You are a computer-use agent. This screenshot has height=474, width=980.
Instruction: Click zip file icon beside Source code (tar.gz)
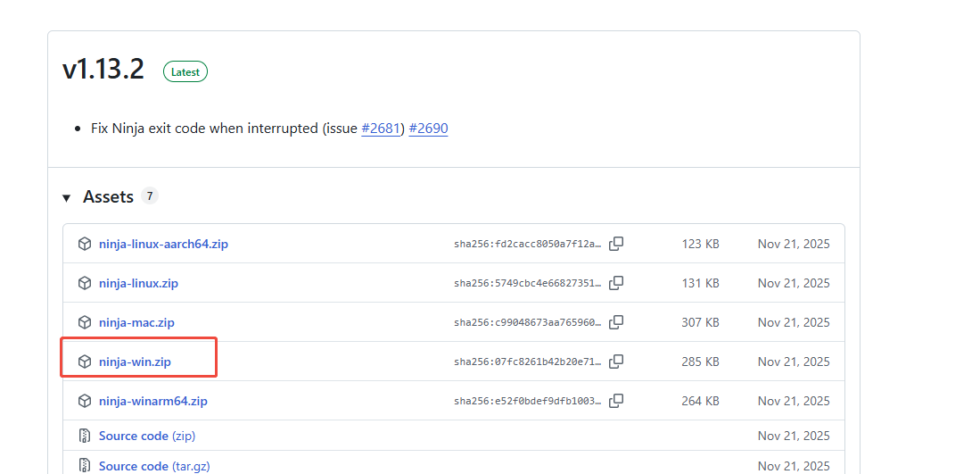[x=85, y=466]
